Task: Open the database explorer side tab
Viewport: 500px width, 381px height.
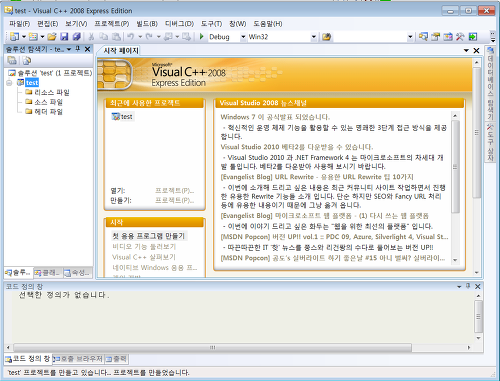Action: coord(490,83)
